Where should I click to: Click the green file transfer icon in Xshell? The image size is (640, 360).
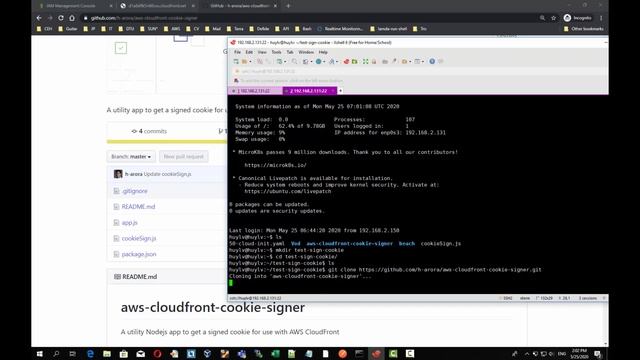point(355,62)
